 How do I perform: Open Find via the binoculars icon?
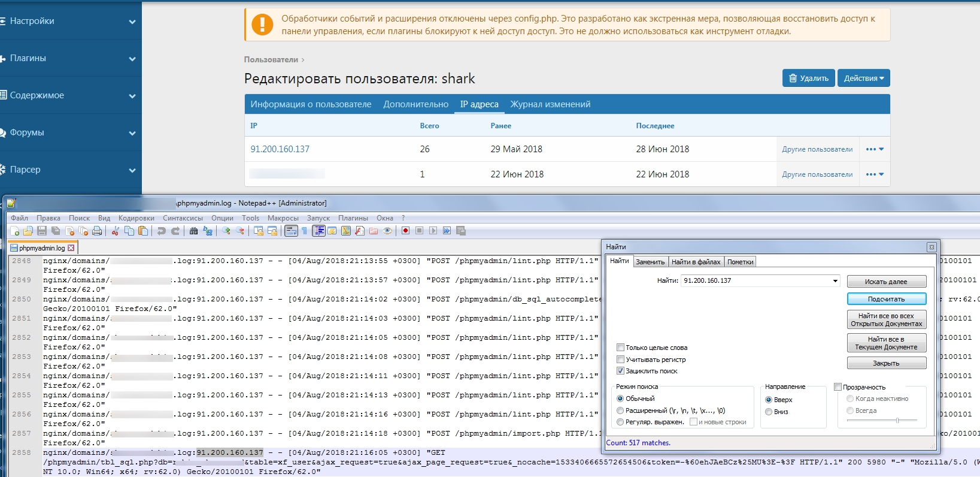193,231
